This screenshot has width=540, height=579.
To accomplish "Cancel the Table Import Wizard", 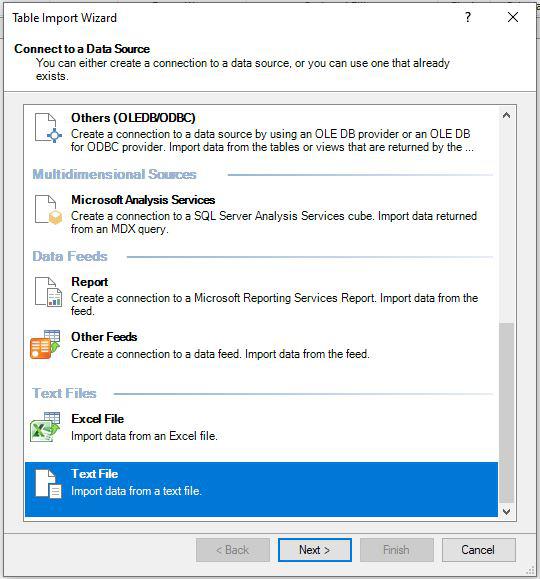I will click(478, 550).
